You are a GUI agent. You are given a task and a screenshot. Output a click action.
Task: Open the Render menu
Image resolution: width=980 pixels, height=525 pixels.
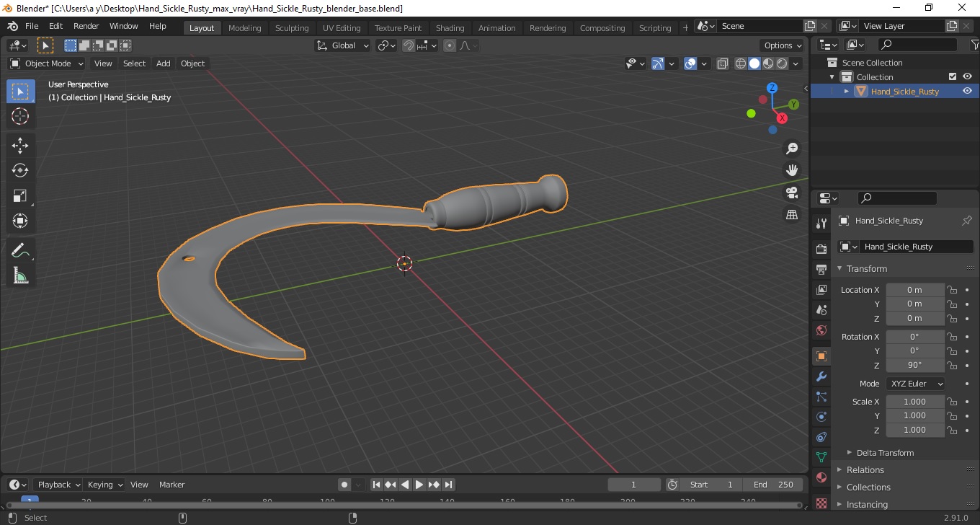click(x=86, y=26)
